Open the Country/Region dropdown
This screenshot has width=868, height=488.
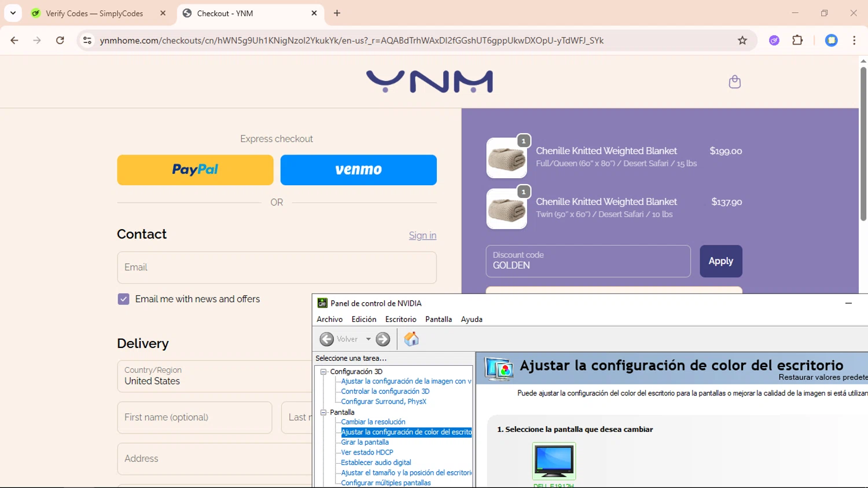coord(215,376)
